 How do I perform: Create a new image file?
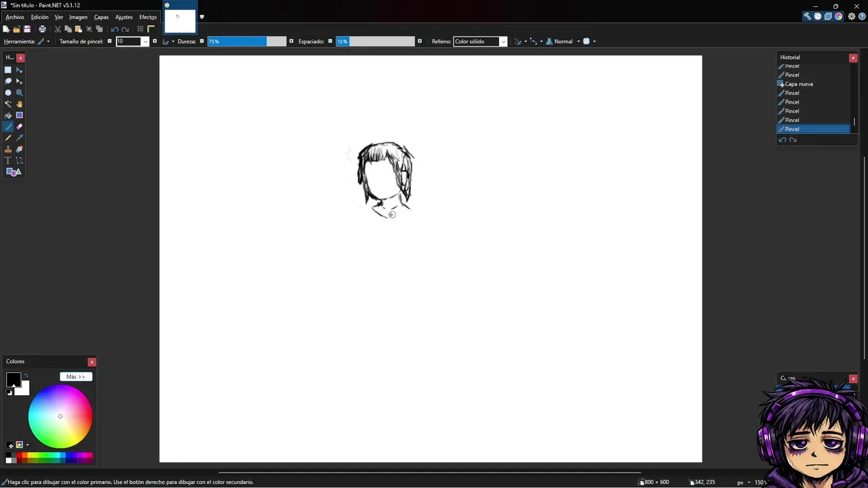coord(6,29)
